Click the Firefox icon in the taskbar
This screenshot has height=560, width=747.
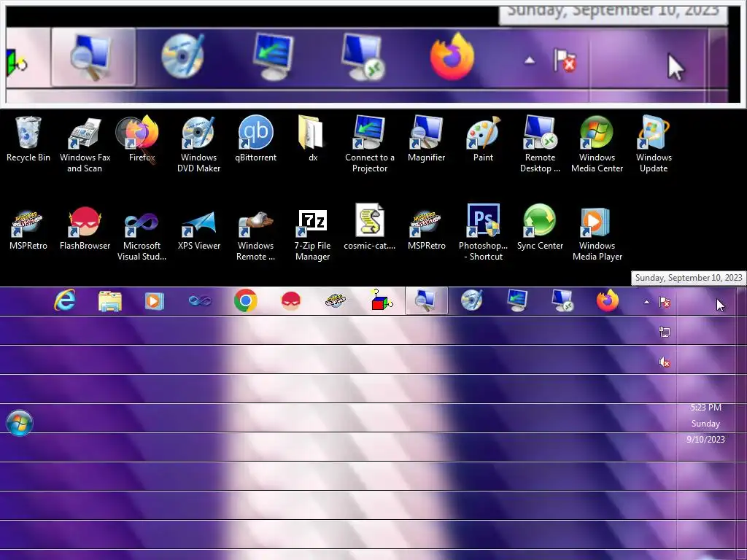pyautogui.click(x=608, y=301)
